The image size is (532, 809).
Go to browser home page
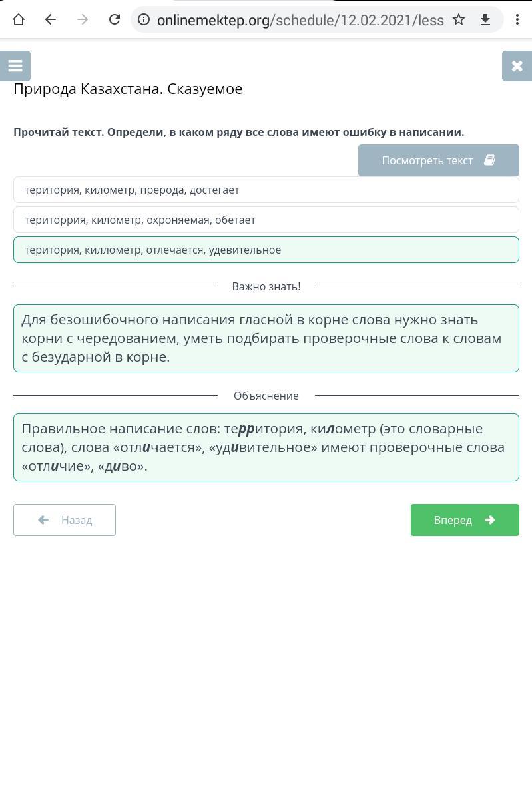click(19, 20)
